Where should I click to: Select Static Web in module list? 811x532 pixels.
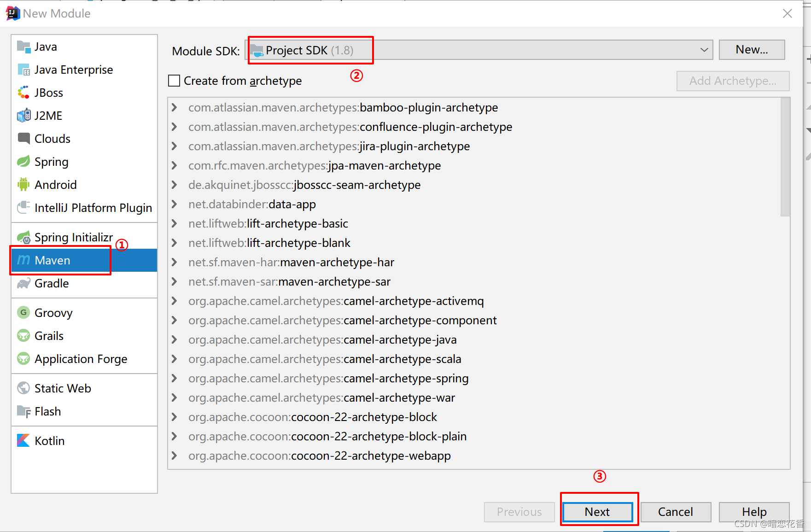point(63,388)
